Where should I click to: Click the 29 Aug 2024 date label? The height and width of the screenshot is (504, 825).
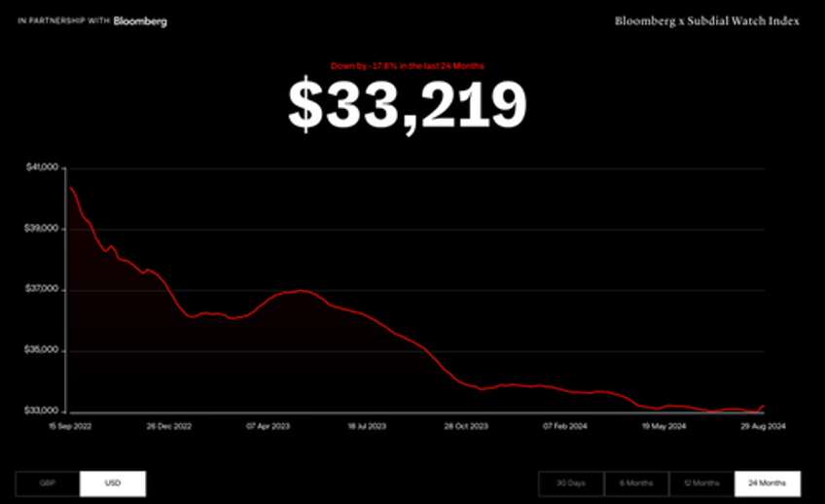point(763,426)
